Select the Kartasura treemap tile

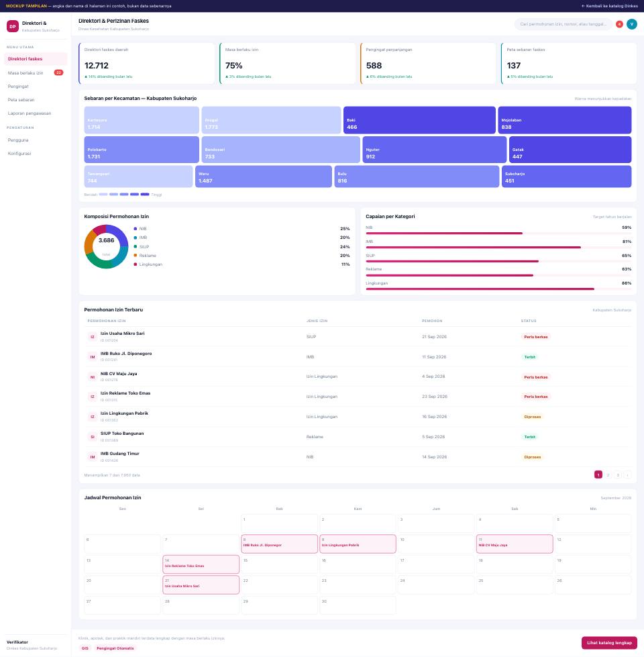click(x=142, y=120)
